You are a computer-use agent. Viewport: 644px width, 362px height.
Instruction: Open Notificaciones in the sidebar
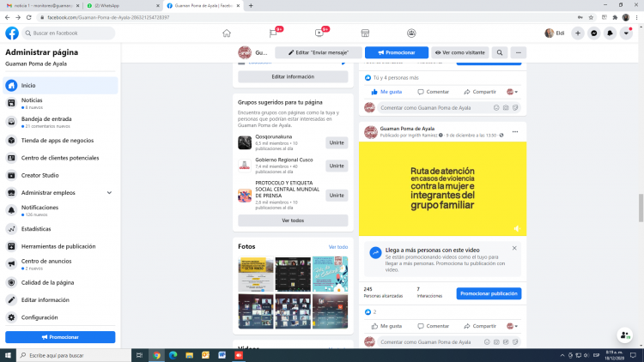point(60,210)
